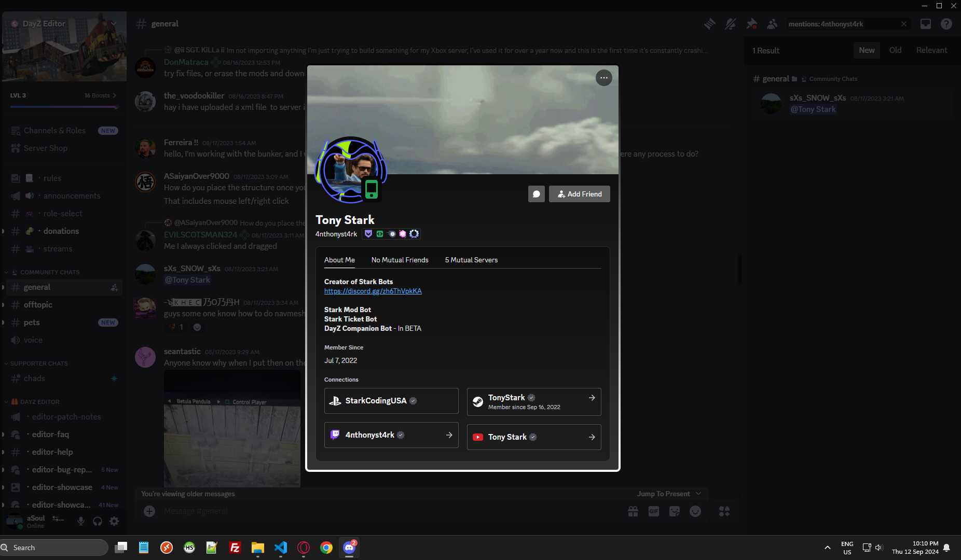Sort search results by Relevant
Image resolution: width=961 pixels, height=560 pixels.
click(931, 50)
